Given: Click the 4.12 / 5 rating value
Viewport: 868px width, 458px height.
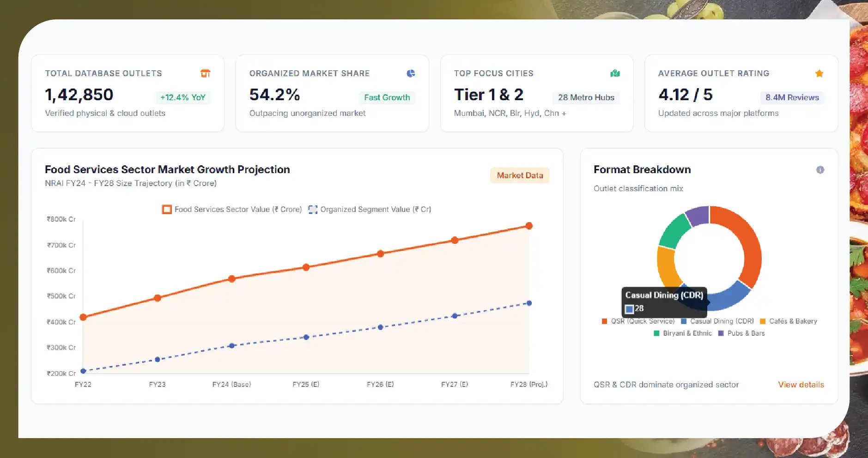Looking at the screenshot, I should (686, 95).
